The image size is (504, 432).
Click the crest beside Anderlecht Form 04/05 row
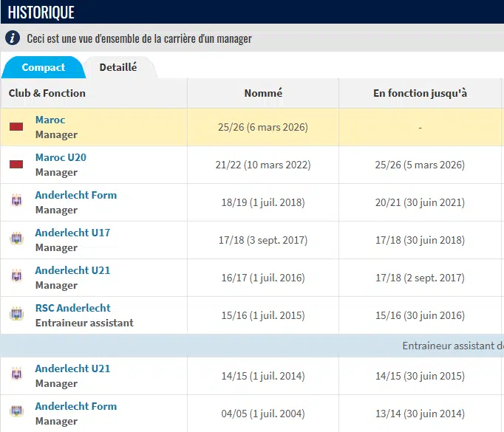point(16,413)
